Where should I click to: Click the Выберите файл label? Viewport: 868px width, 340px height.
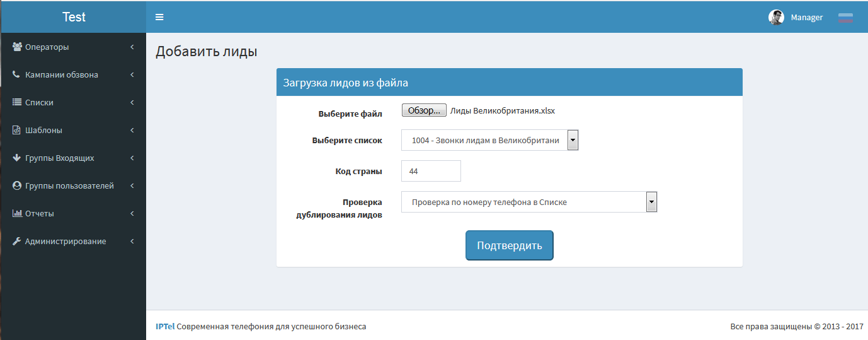tap(350, 114)
